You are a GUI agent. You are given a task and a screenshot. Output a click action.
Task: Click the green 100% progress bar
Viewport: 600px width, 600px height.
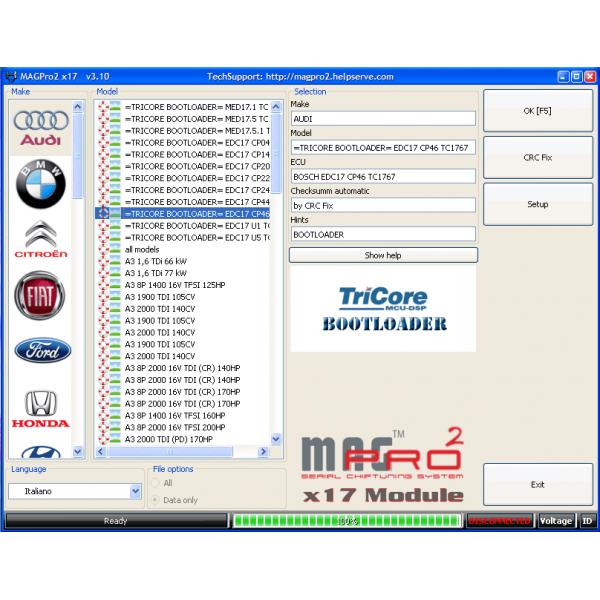point(347,521)
